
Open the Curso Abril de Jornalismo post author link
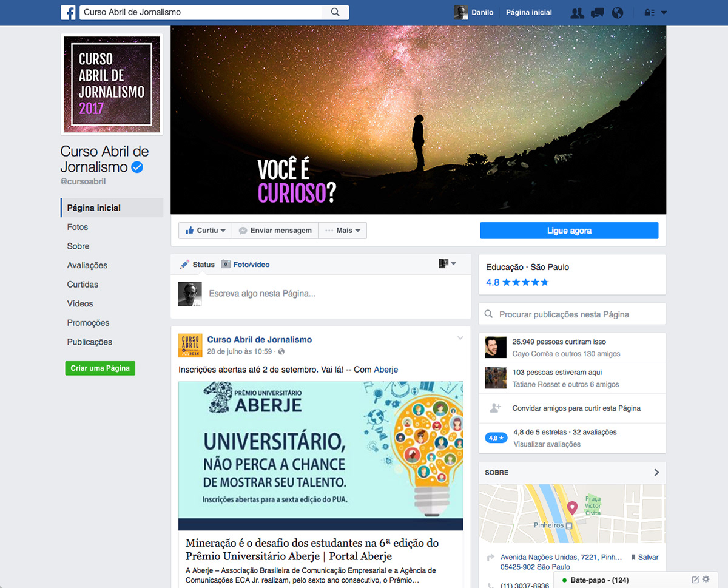260,340
